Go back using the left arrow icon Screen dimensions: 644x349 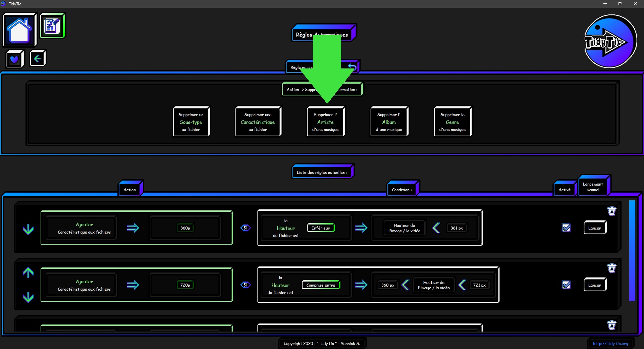coord(37,59)
